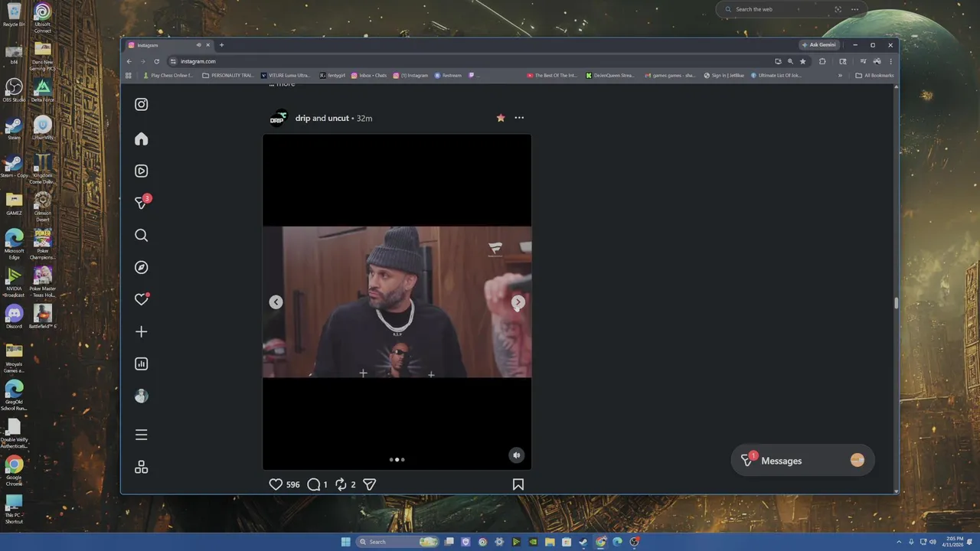Open the dashboard insights icon
Screen dimensions: 980x551
[x=141, y=364]
